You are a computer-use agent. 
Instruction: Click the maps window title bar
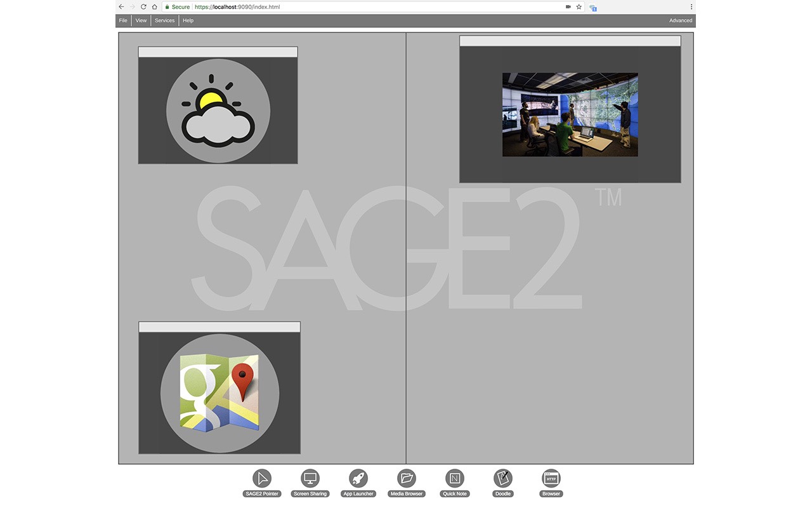219,327
